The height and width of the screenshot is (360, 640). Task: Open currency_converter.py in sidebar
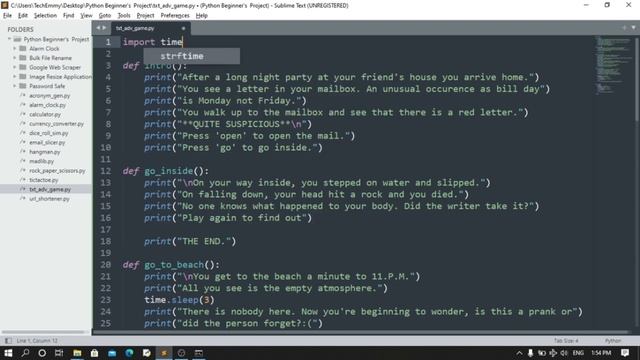pos(56,124)
